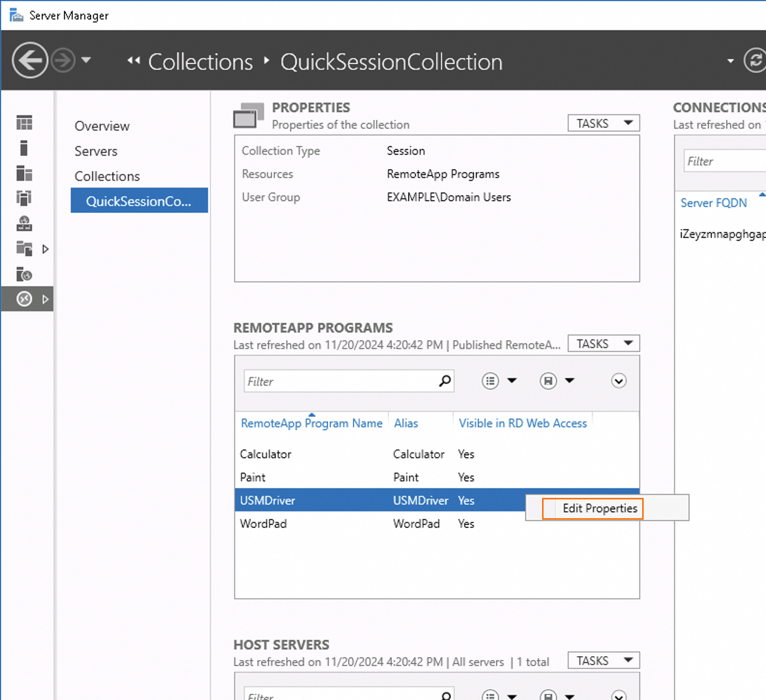Screen dimensions: 766x700
Task: Expand File and Storage Services submenu arrow
Action: coord(45,249)
